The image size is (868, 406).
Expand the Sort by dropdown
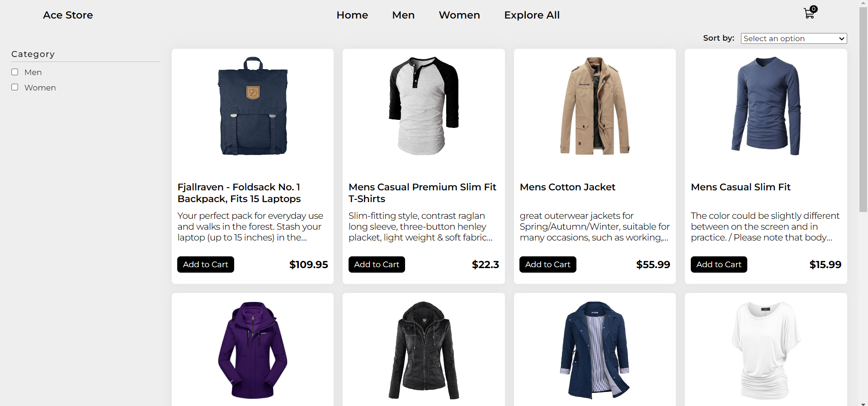tap(794, 38)
